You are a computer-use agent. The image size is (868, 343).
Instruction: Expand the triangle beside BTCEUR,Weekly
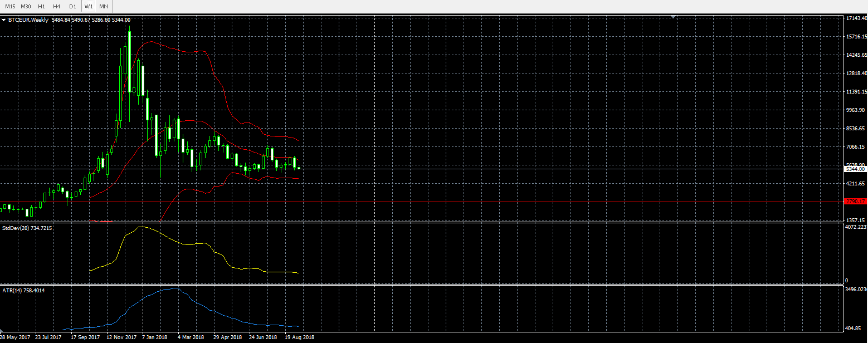pos(4,20)
